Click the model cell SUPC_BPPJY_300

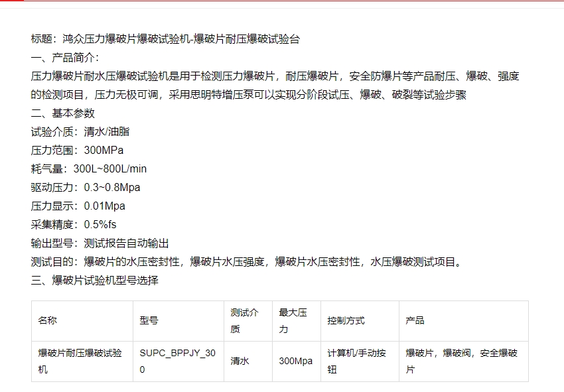(178, 361)
